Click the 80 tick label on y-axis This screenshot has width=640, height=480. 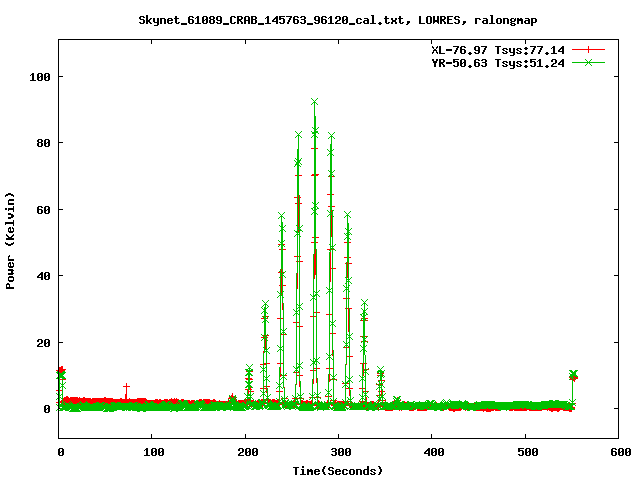click(x=43, y=143)
